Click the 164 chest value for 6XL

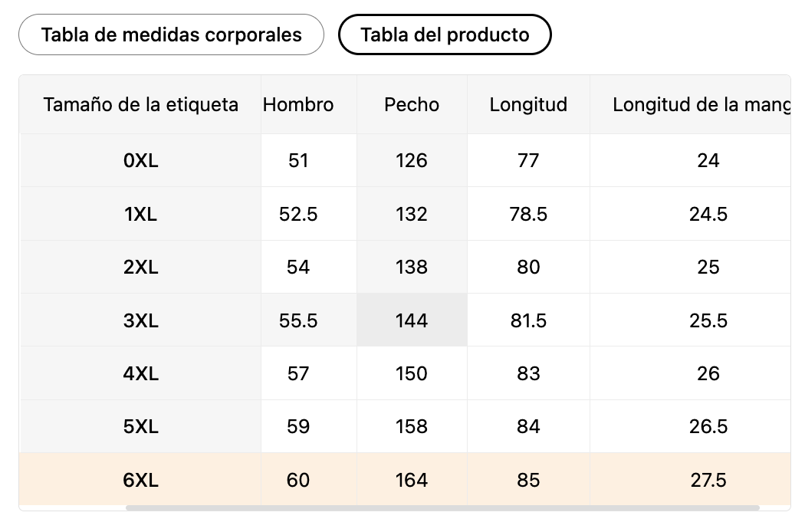[x=412, y=480]
